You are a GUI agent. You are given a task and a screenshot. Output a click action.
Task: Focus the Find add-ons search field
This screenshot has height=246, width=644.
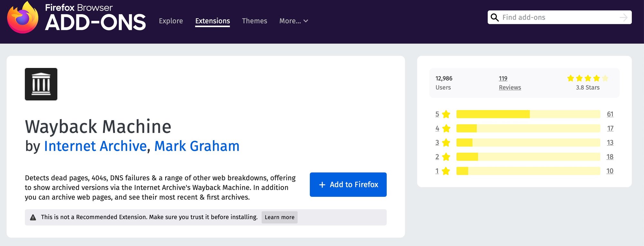point(560,17)
